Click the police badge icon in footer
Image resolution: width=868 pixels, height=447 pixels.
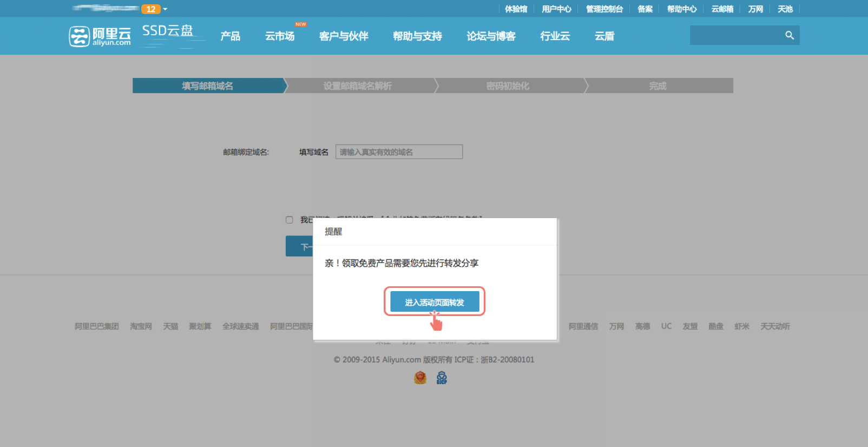coord(420,378)
